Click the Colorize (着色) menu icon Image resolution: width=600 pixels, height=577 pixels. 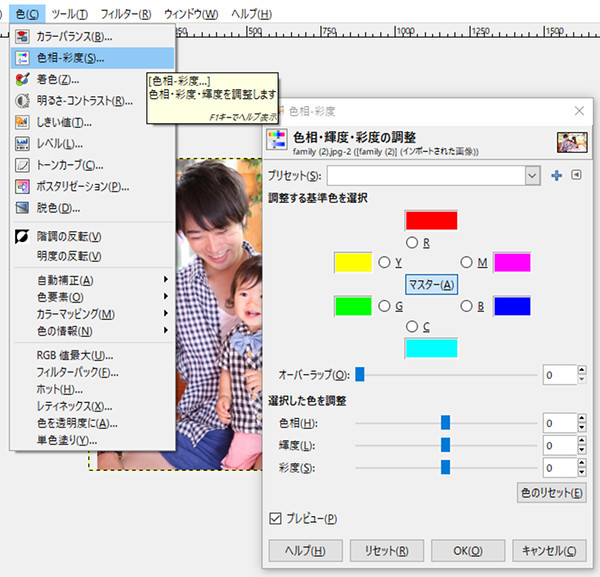tap(21, 79)
